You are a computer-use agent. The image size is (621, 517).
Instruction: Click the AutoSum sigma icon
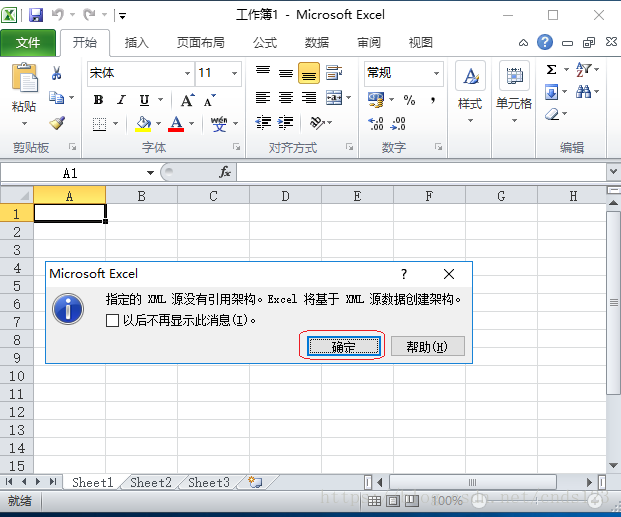(x=551, y=70)
